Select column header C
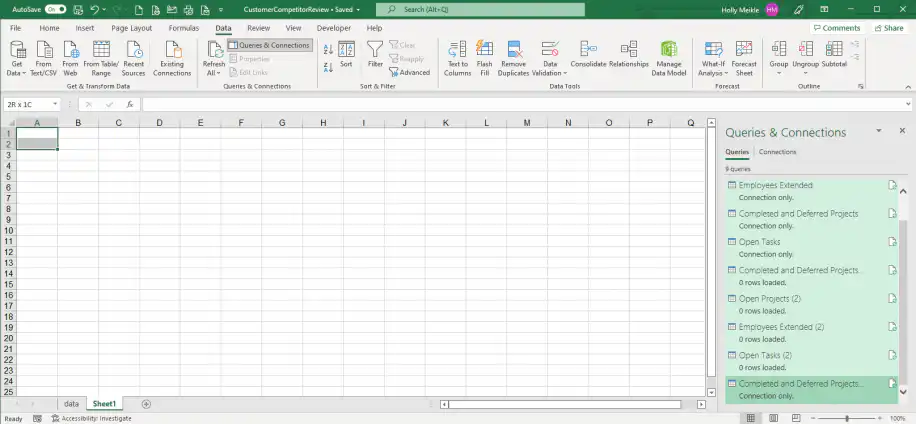This screenshot has height=424, width=916. 119,123
